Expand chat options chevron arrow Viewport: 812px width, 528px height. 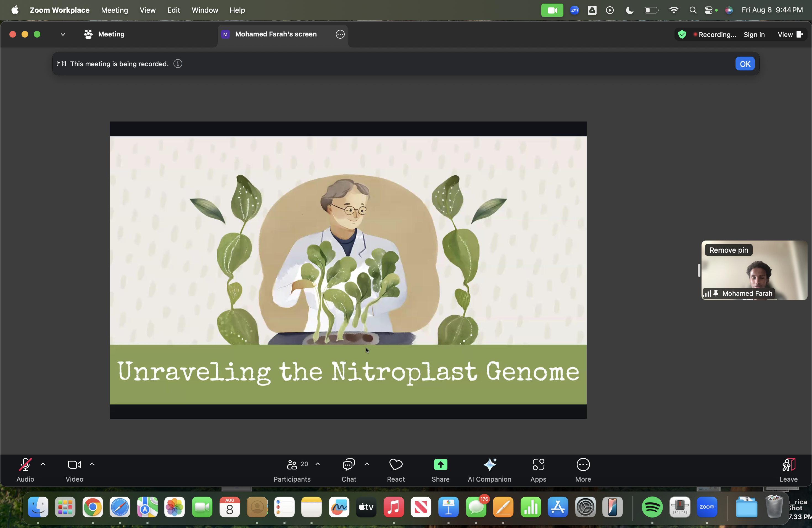pyautogui.click(x=367, y=464)
